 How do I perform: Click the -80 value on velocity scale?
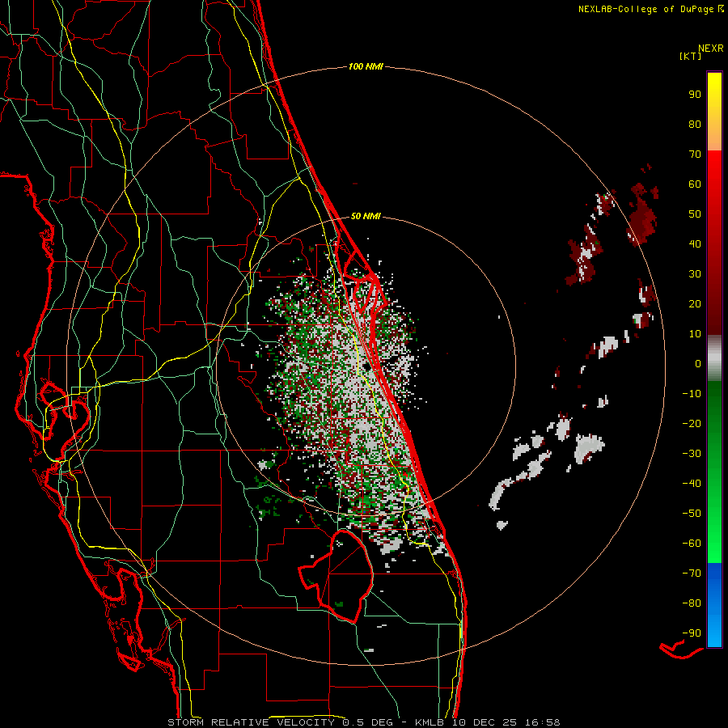pyautogui.click(x=692, y=603)
